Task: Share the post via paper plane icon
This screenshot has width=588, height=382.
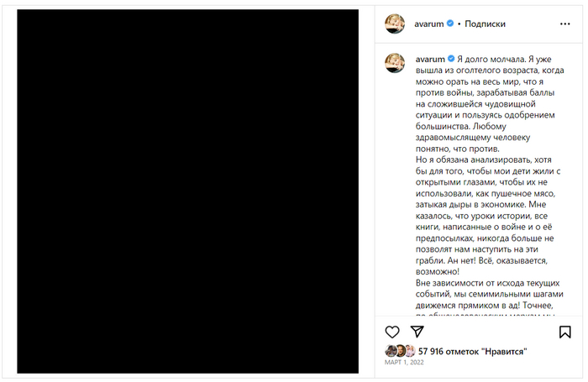Action: (x=417, y=332)
